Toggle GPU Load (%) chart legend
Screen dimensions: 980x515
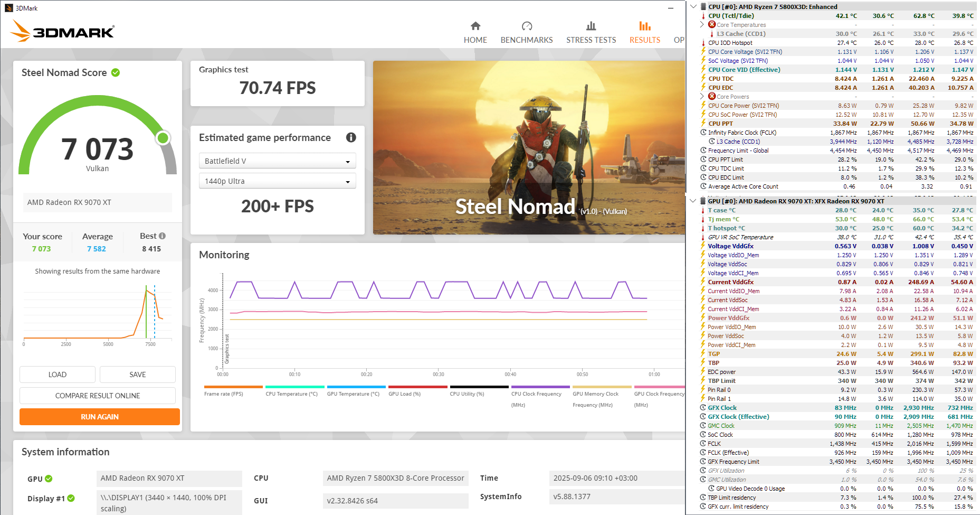click(x=417, y=391)
